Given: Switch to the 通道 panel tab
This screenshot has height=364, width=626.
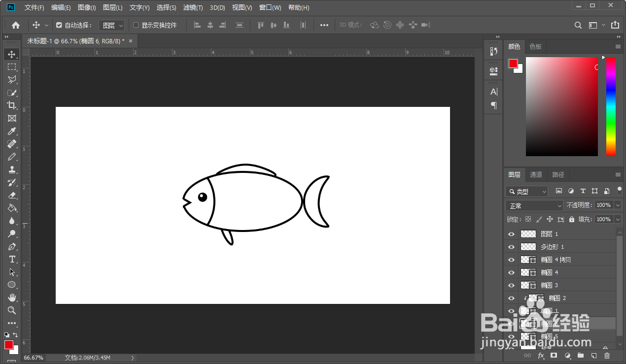Looking at the screenshot, I should click(x=536, y=174).
